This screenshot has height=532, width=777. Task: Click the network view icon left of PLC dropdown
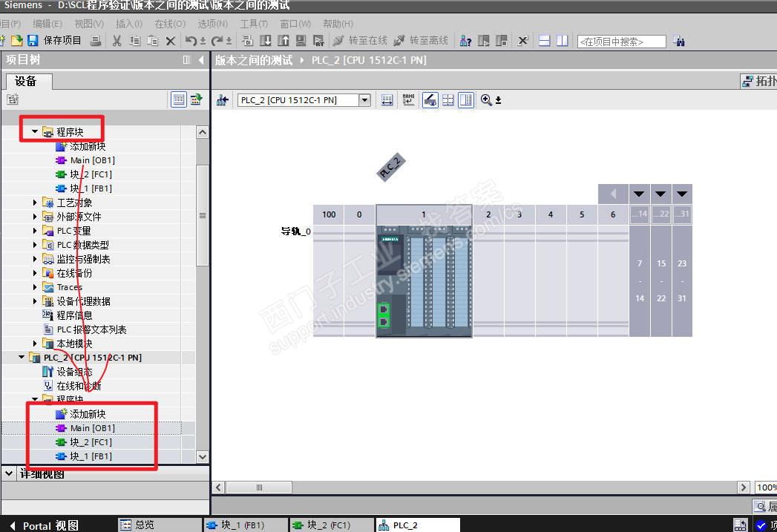point(223,101)
